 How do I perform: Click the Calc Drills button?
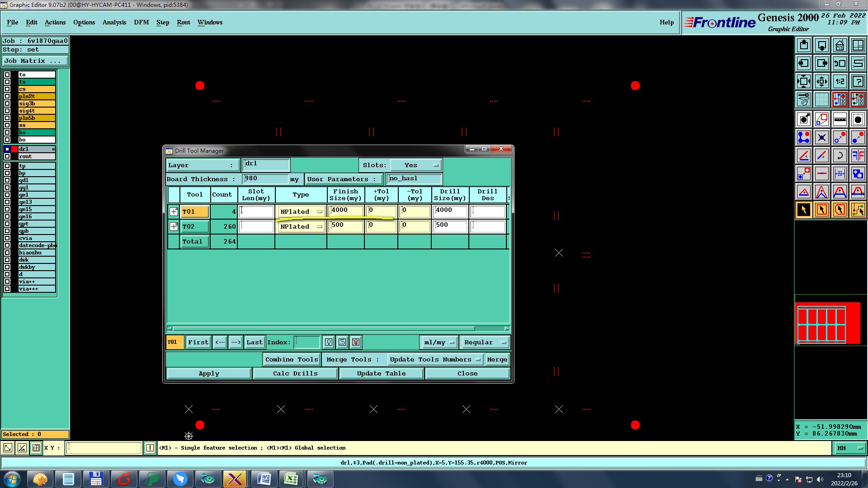click(295, 374)
